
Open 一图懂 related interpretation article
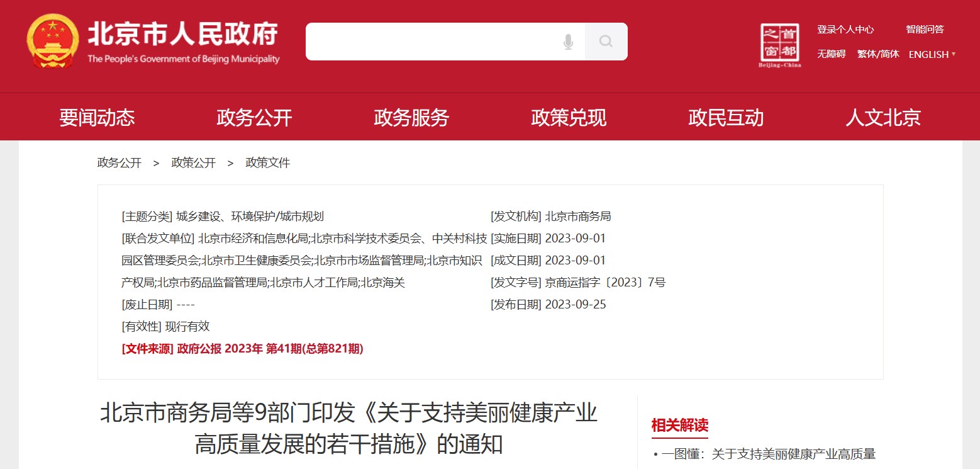(x=768, y=454)
